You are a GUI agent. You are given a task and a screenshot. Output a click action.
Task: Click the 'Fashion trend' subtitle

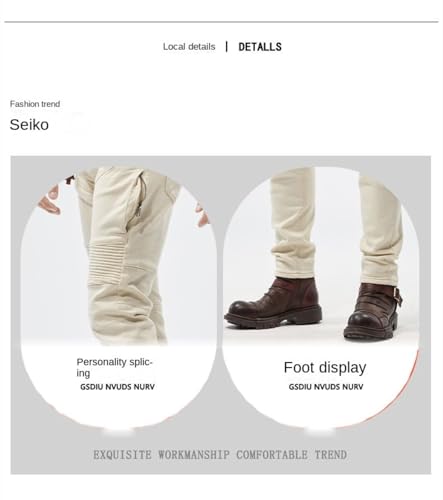[x=35, y=104]
